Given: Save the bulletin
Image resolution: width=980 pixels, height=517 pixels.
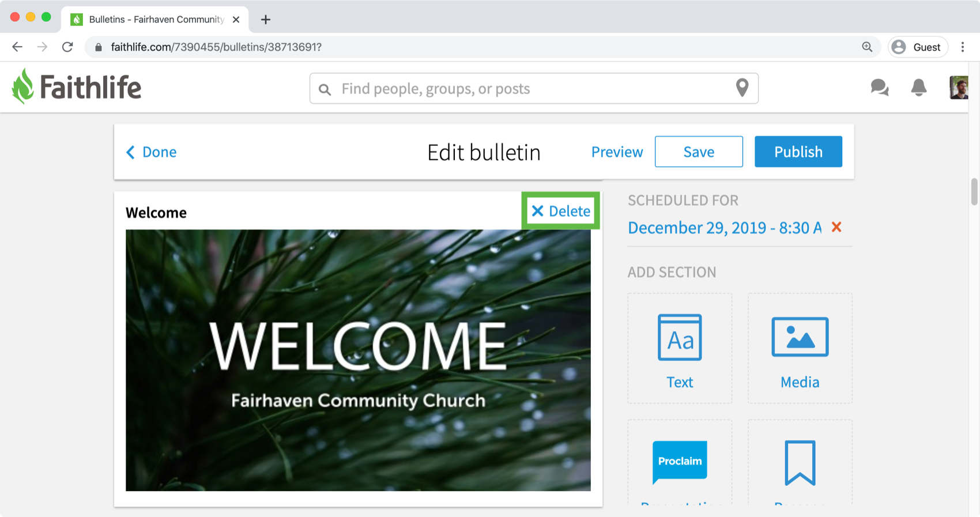Looking at the screenshot, I should 699,152.
